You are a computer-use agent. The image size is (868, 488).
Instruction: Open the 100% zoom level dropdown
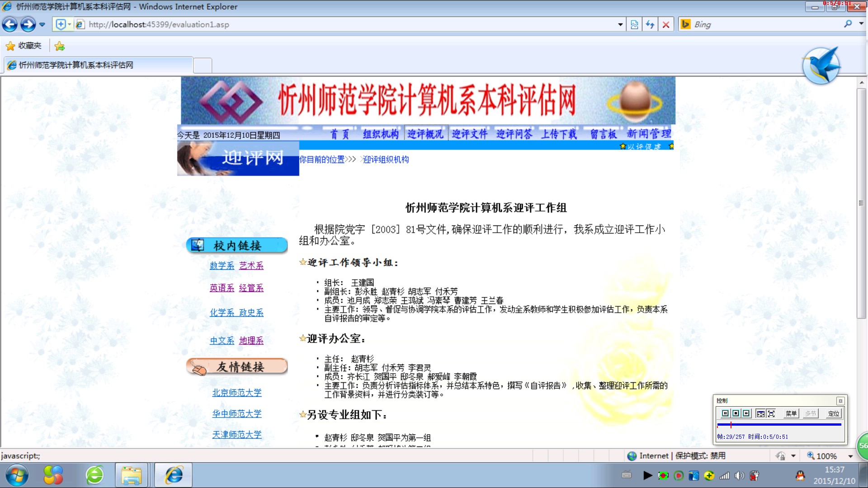(x=850, y=456)
